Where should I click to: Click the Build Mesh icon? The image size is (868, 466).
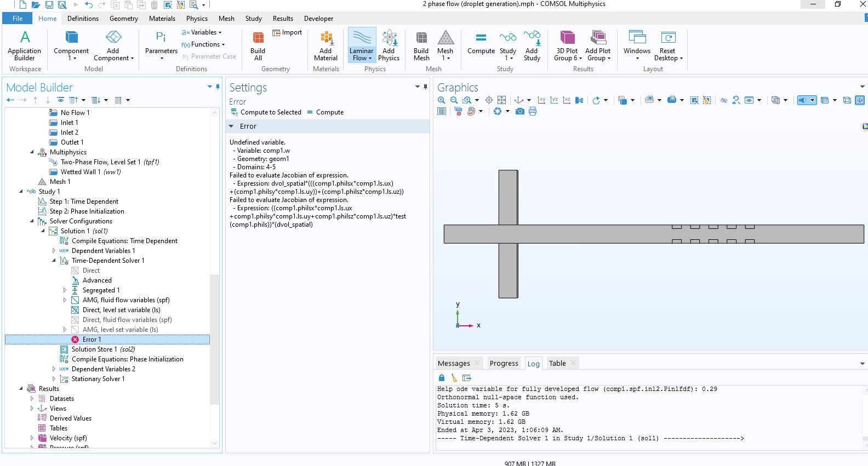421,46
